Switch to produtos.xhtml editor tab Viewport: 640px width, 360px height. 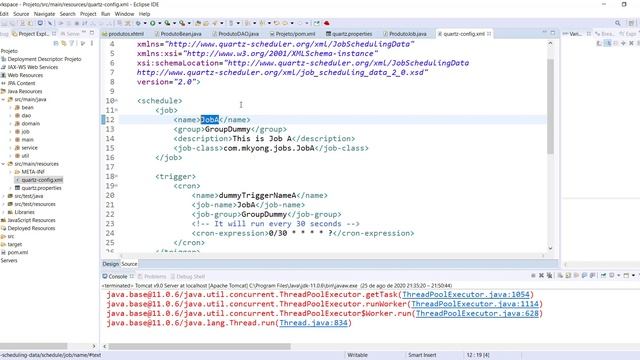click(123, 34)
